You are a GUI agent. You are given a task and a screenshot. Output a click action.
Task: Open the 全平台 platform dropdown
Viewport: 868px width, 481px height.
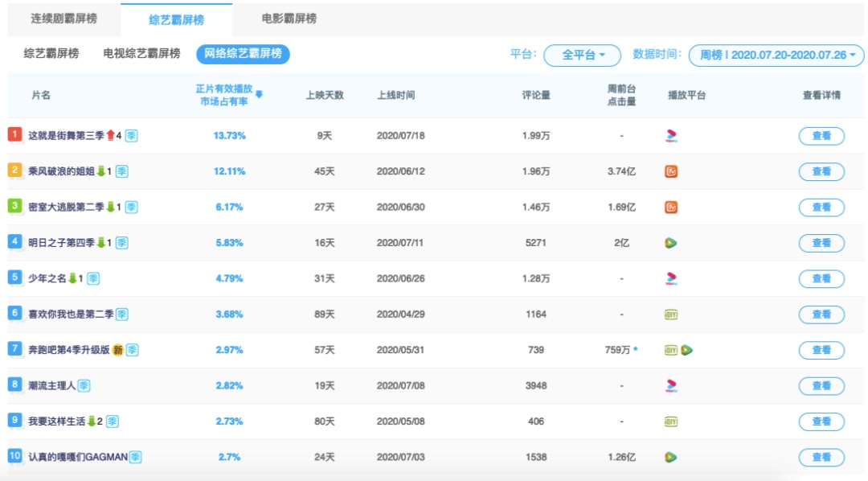click(x=583, y=55)
